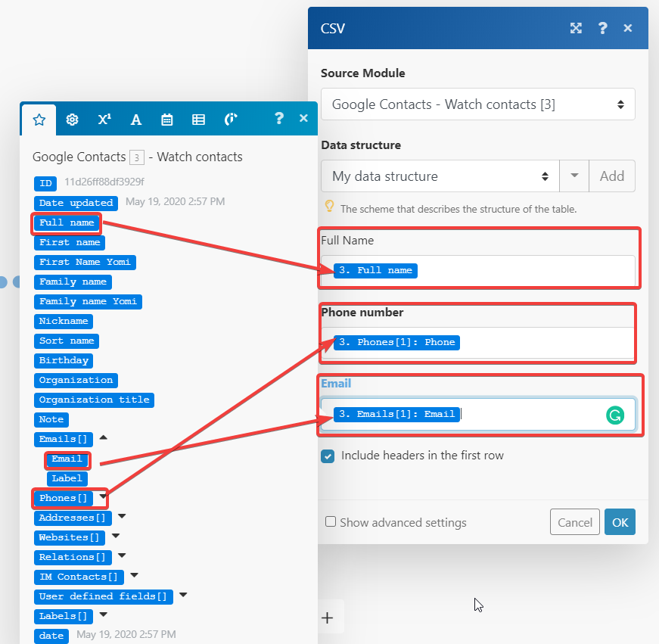Open custom variables tab in mapping panel

tap(230, 120)
